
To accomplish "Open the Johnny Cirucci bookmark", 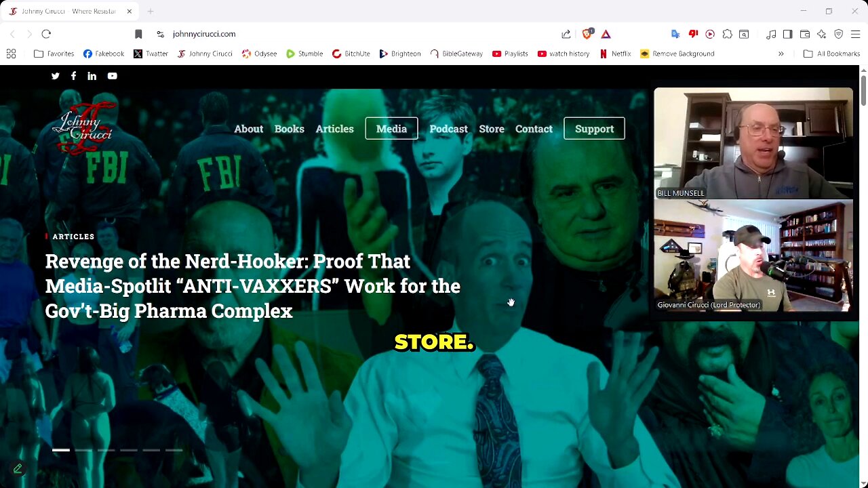I will [205, 54].
